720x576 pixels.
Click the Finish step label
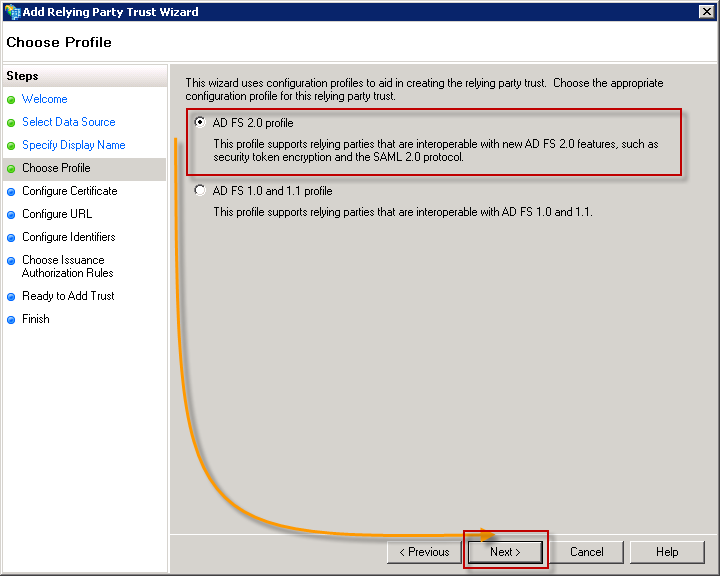click(x=36, y=319)
